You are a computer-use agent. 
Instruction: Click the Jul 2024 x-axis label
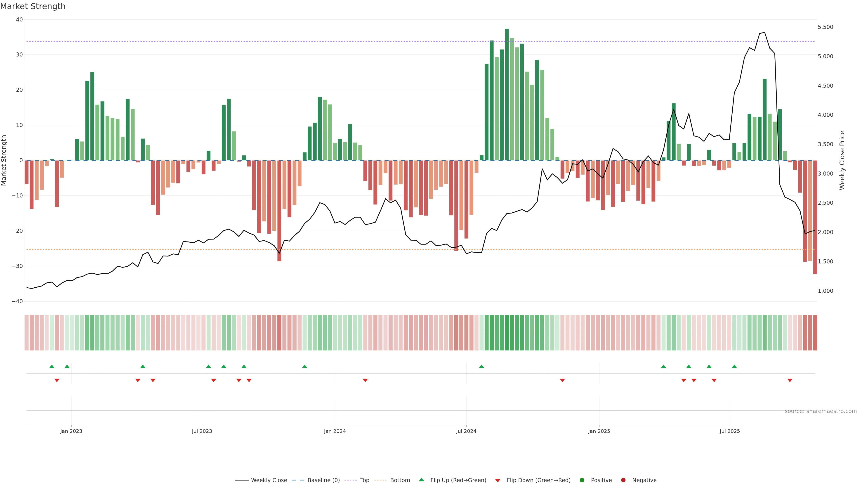click(x=466, y=431)
